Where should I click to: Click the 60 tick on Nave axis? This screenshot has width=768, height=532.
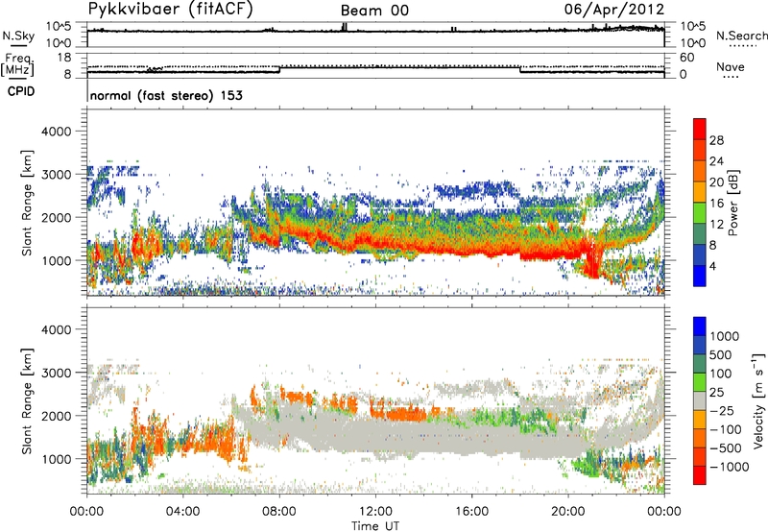[x=686, y=58]
